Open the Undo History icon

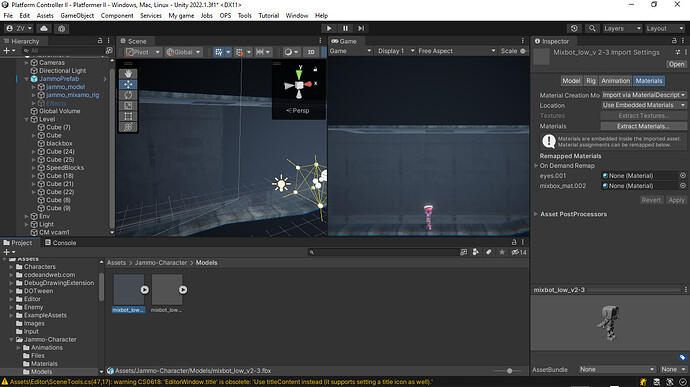click(574, 28)
